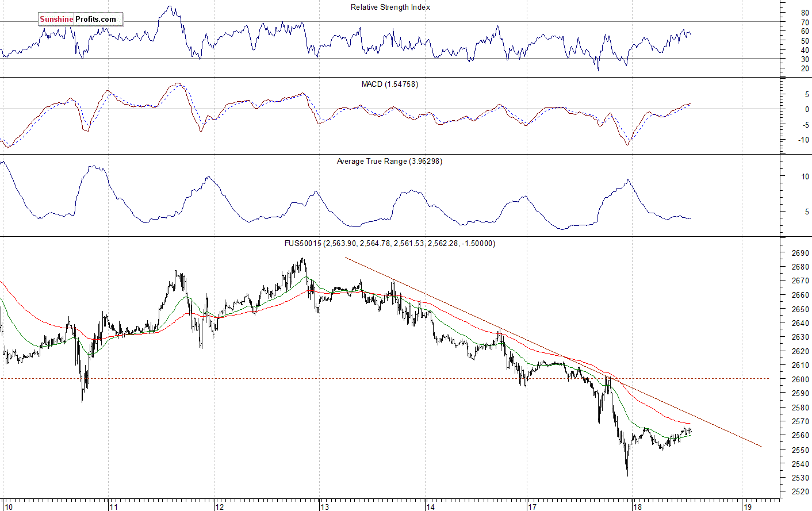812x511 pixels.
Task: Click the date label 14 on time axis
Action: pos(430,507)
